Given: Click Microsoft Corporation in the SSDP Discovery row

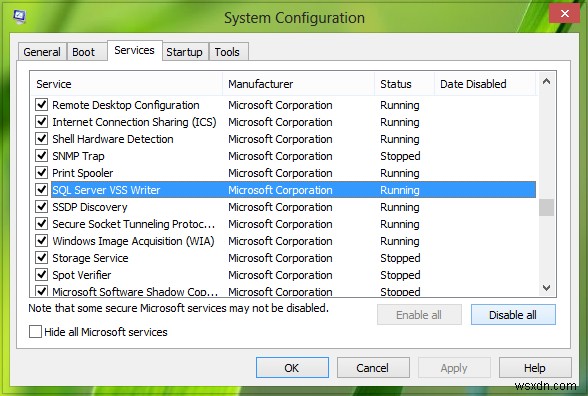Looking at the screenshot, I should click(x=280, y=207).
